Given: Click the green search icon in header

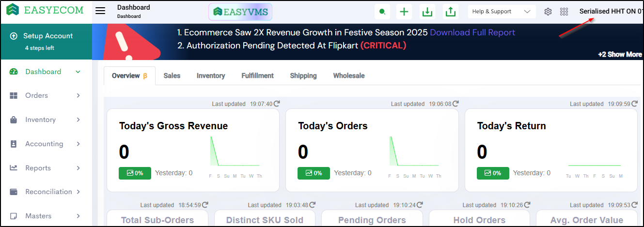Looking at the screenshot, I should point(383,12).
